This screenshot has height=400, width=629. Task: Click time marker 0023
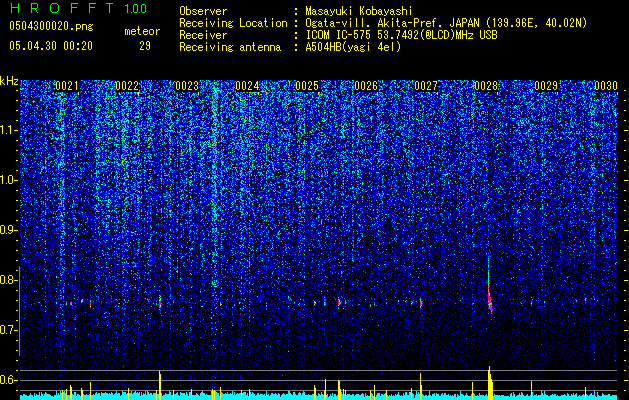click(x=187, y=86)
